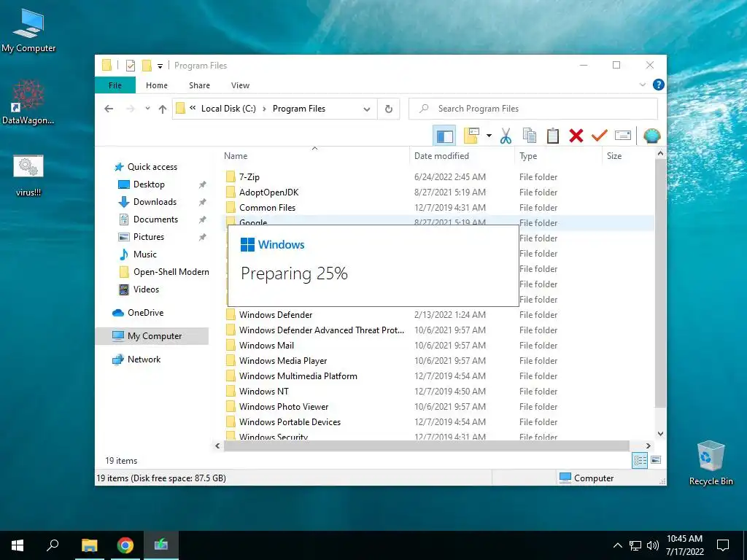Open view settings dropdown arrow
The height and width of the screenshot is (560, 747).
point(489,136)
